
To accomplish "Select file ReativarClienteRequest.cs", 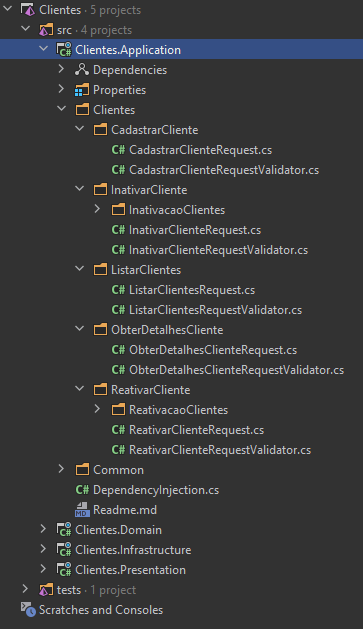I will (197, 430).
